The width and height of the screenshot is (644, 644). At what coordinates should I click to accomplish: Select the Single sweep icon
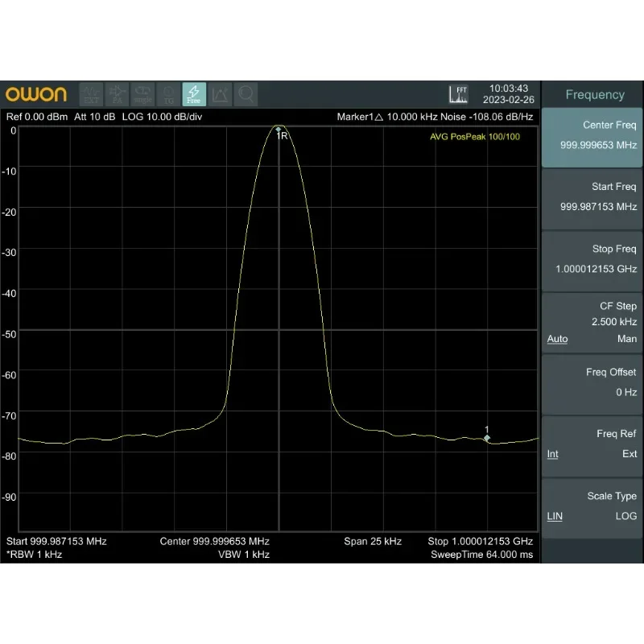pos(142,94)
